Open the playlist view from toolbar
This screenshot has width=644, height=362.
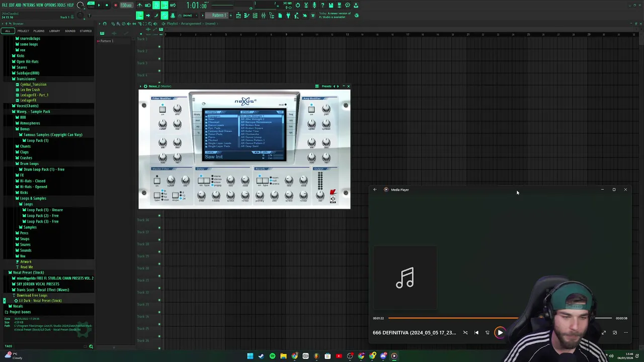(x=238, y=16)
